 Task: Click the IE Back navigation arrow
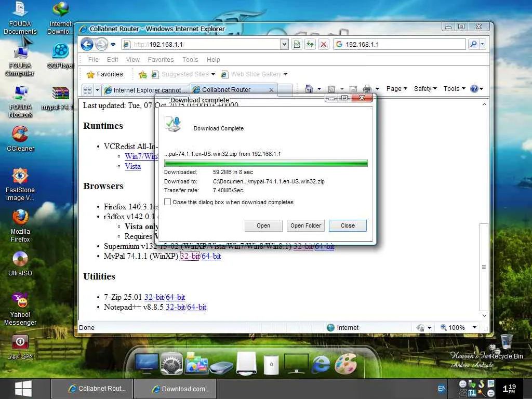click(87, 44)
